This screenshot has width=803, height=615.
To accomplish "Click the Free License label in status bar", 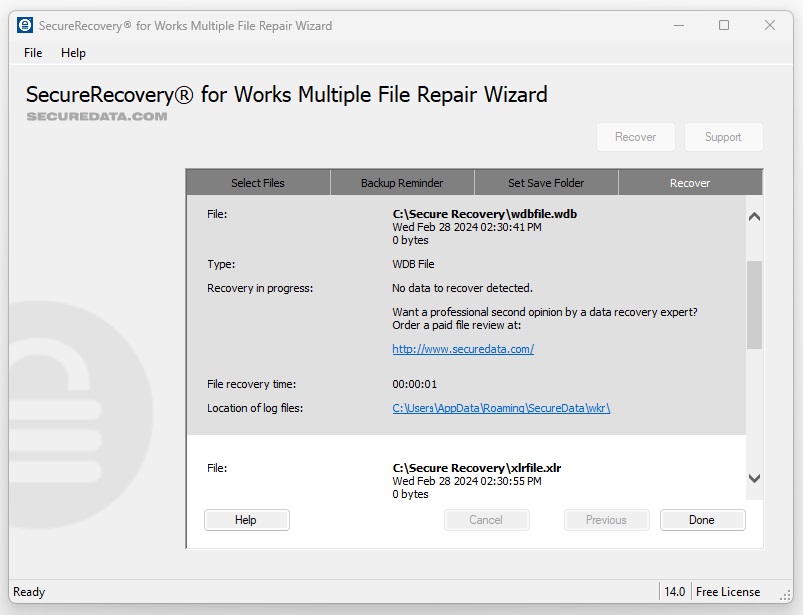I will coord(729,591).
